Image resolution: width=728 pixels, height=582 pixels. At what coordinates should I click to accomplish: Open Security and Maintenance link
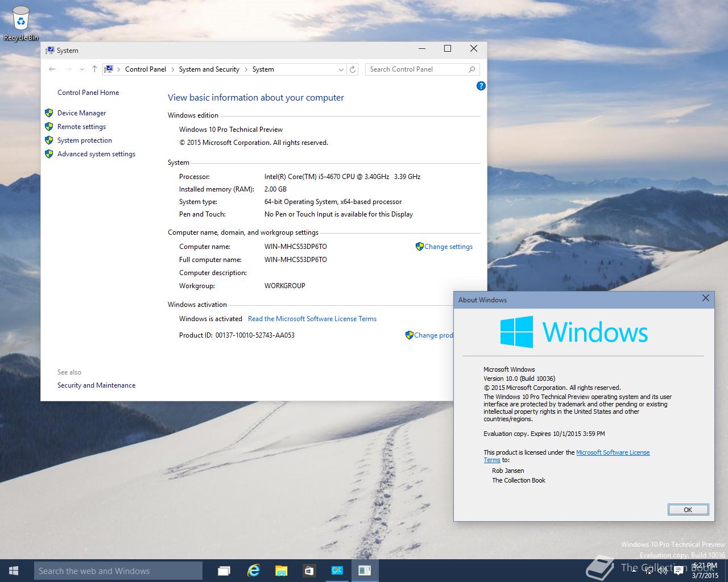pyautogui.click(x=96, y=385)
